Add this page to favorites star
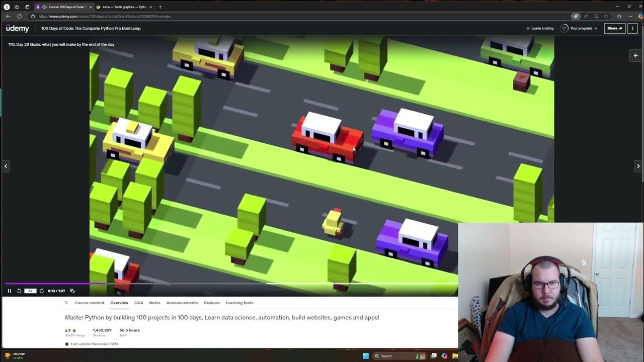Screen dimensions: 644x362 click(x=606, y=16)
